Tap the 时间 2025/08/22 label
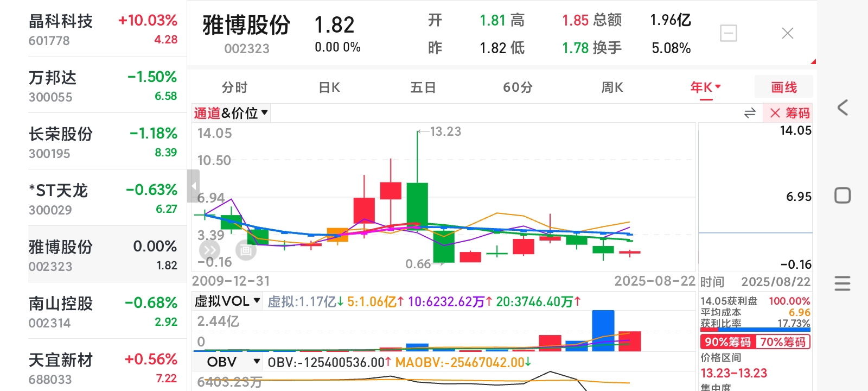The height and width of the screenshot is (391, 868). coord(755,282)
